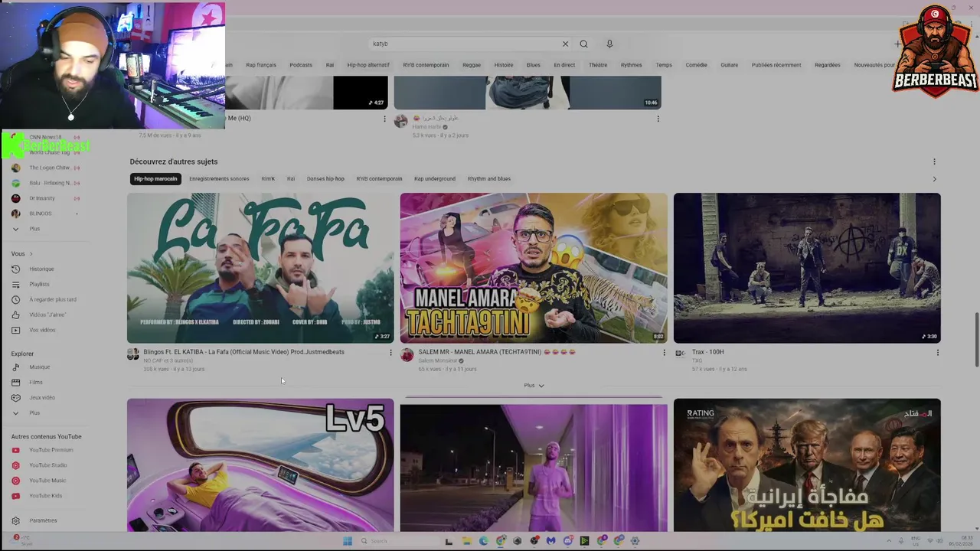Screen dimensions: 980x551
Task: Open Windows Start menu on taskbar
Action: tap(348, 541)
